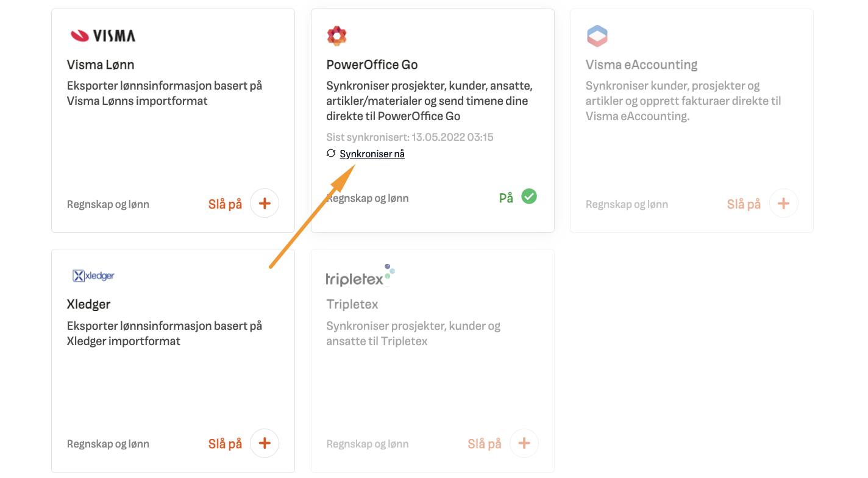
Task: Enable Visma eAccounting using Slå på
Action: [x=744, y=204]
